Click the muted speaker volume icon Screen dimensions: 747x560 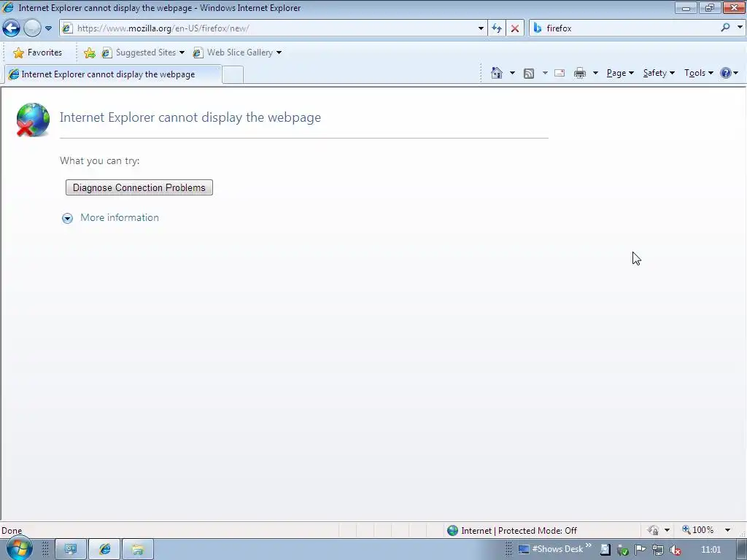(x=675, y=550)
